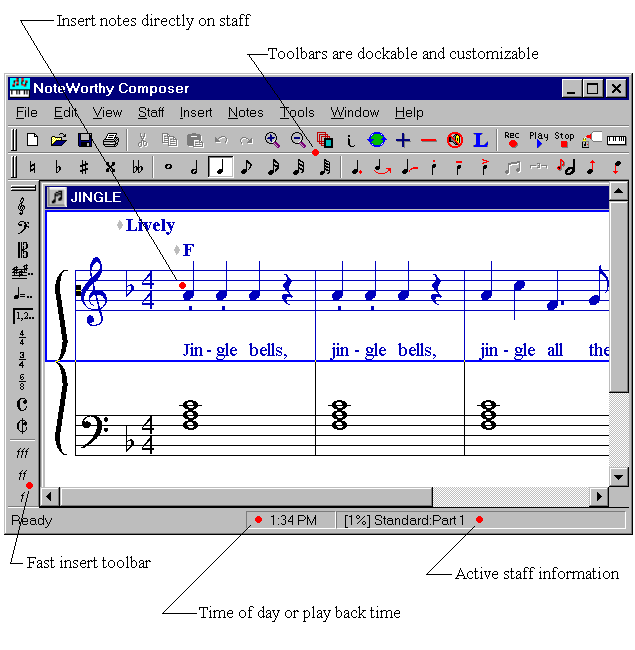Insert 6/8 time signature from side toolbar
Image resolution: width=635 pixels, height=650 pixels.
pos(22,382)
